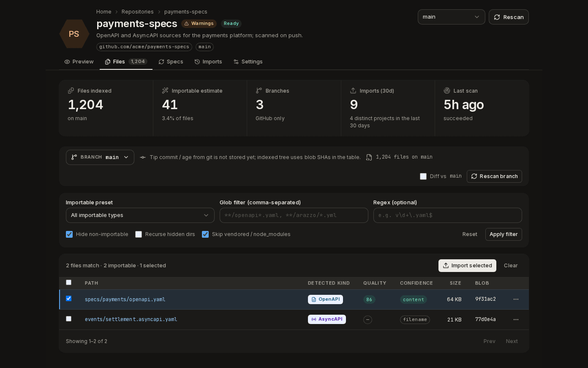Open the Settings tab
The width and height of the screenshot is (588, 368).
pos(248,62)
